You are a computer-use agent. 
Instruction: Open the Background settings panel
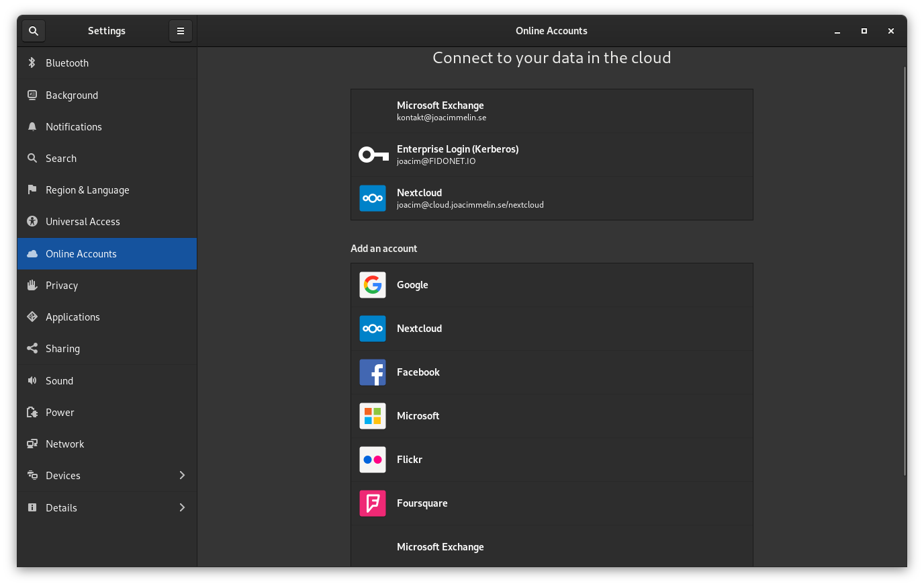[107, 95]
